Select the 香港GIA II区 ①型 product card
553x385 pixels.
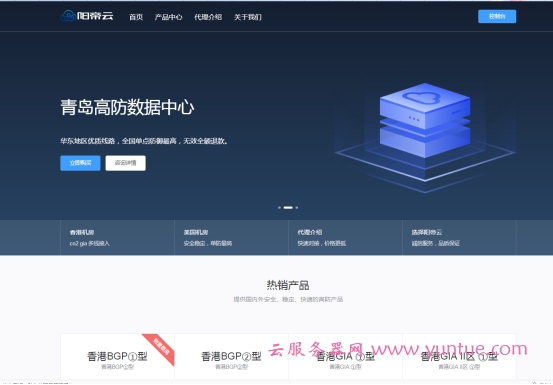(459, 357)
